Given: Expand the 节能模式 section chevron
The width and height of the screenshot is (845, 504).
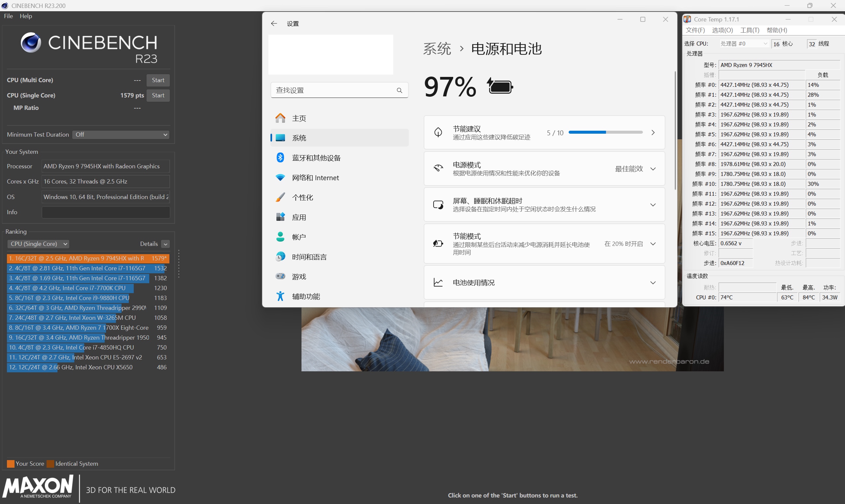Looking at the screenshot, I should click(653, 244).
